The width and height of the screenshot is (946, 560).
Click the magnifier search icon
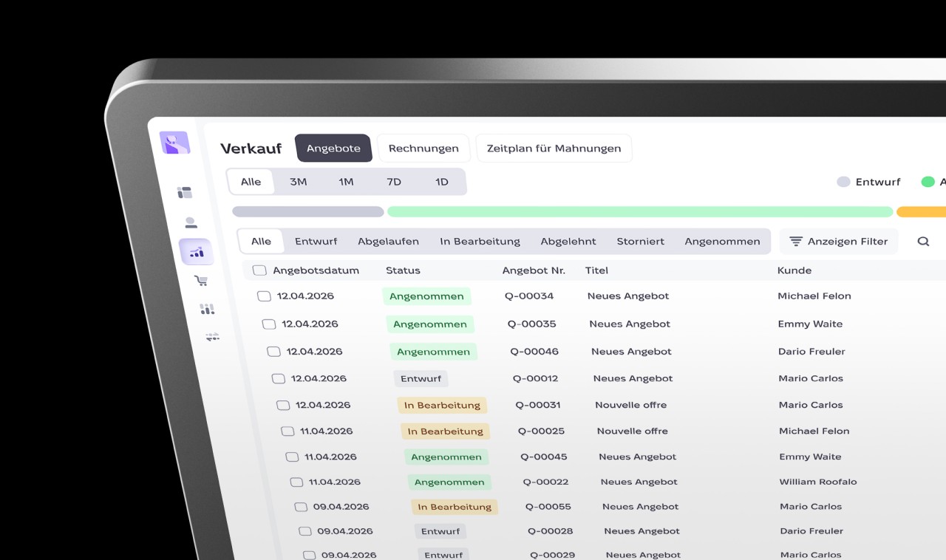coord(923,241)
